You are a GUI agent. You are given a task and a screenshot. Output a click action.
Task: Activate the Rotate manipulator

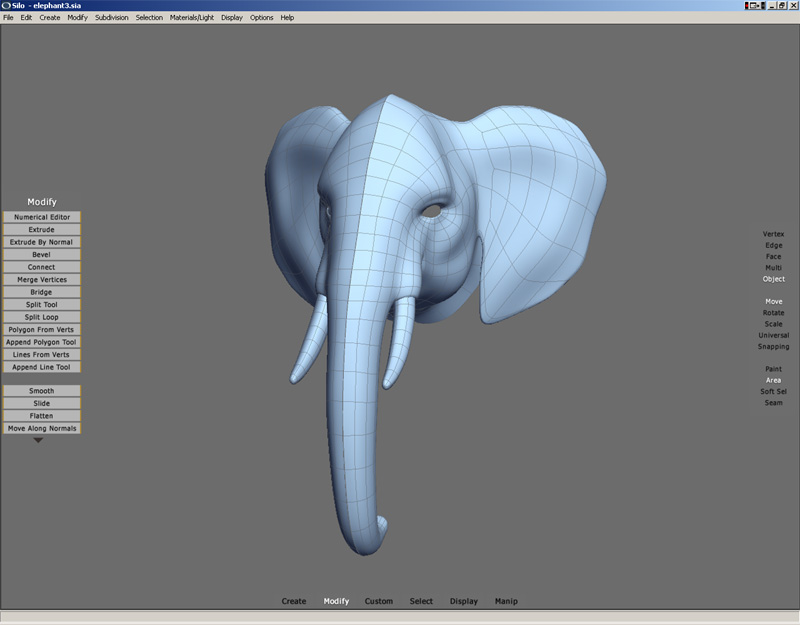tap(773, 312)
